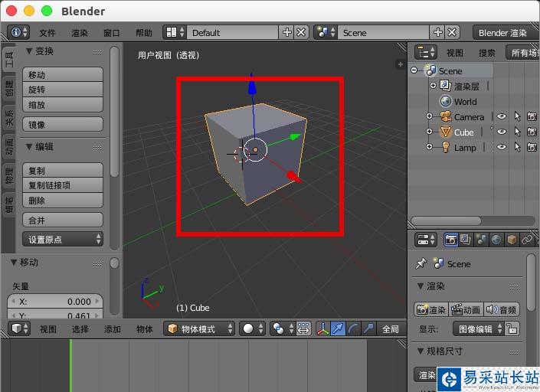Open the render properties camera tab
This screenshot has width=540, height=392.
pos(450,240)
